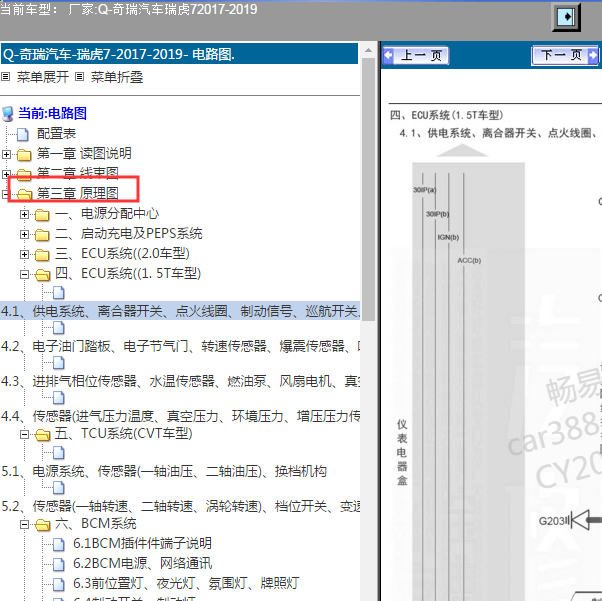The height and width of the screenshot is (601, 602).
Task: Open 5.2、传感器(一轴转速 diagram
Action: [x=180, y=506]
